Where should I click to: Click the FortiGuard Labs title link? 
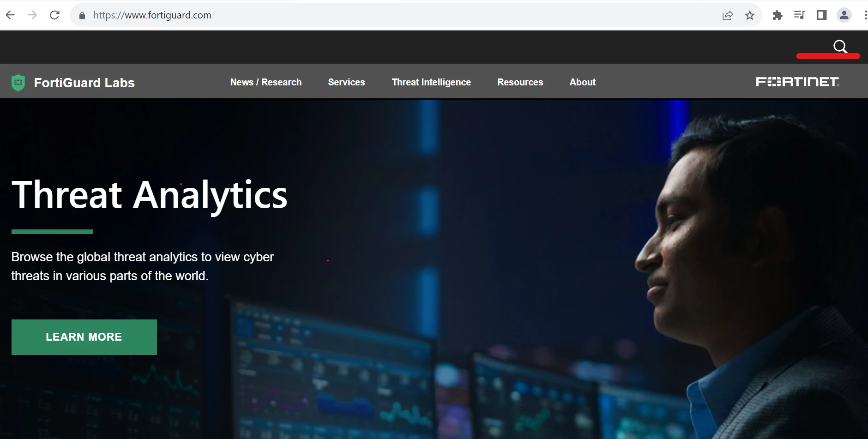[x=84, y=83]
